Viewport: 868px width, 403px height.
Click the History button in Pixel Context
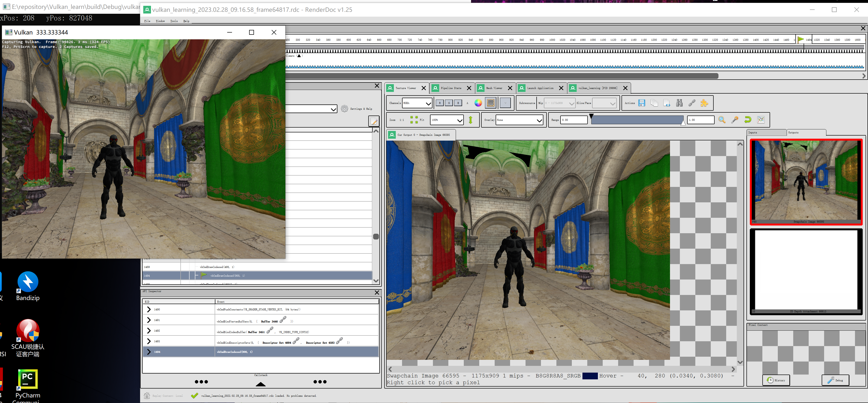pos(776,380)
